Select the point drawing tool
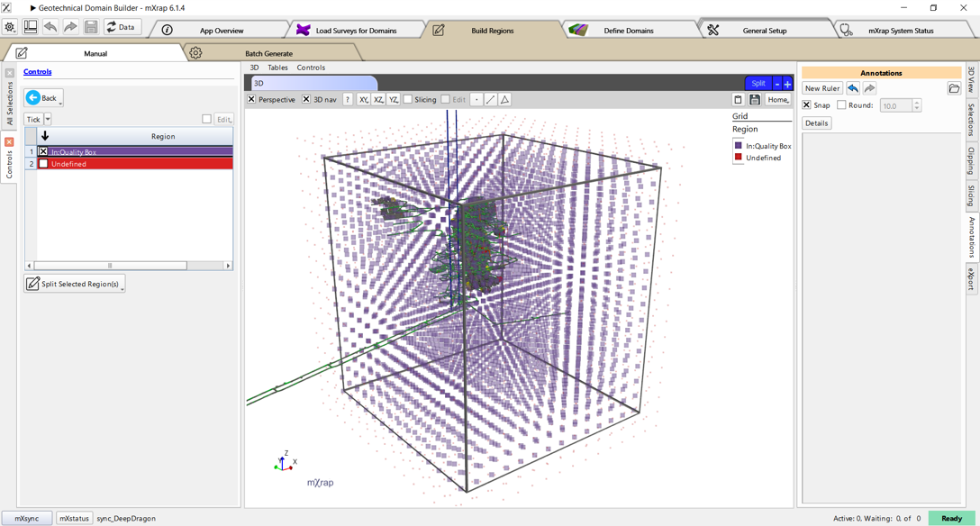This screenshot has height=526, width=980. (476, 99)
